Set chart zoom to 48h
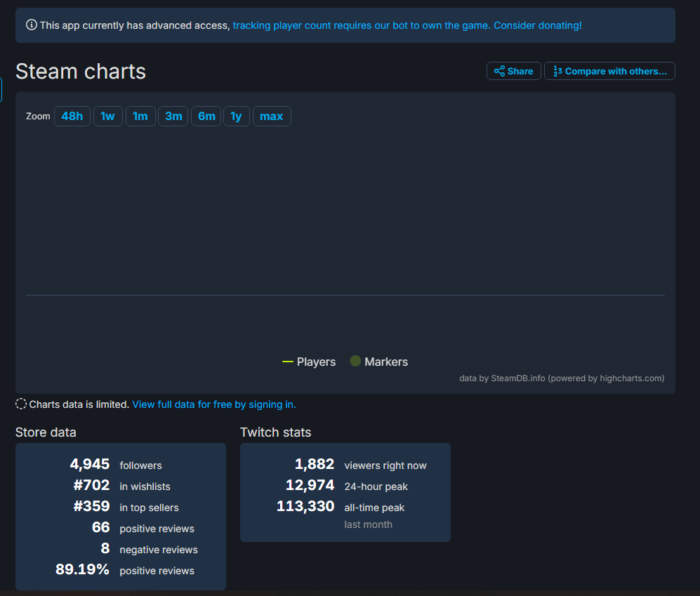 coord(72,116)
